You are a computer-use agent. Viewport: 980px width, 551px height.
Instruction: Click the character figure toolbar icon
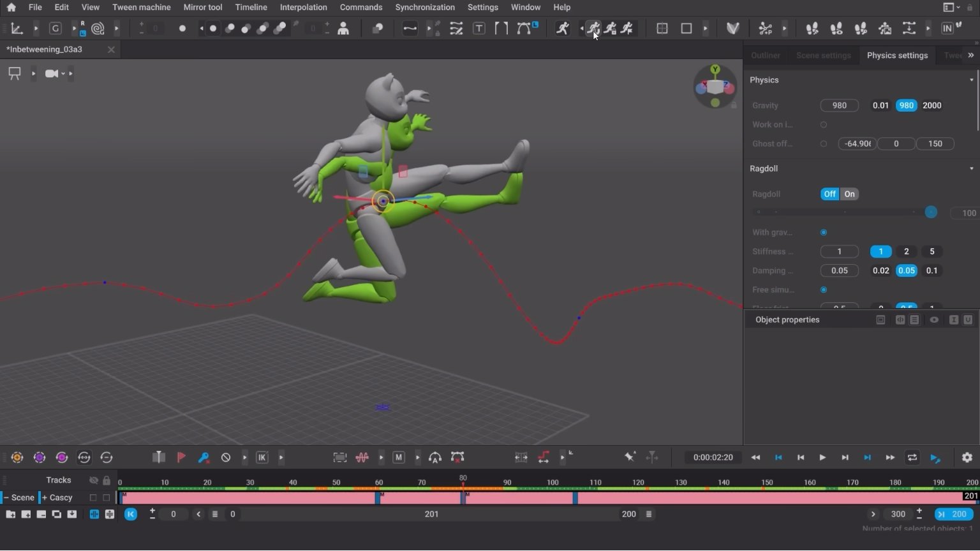click(343, 29)
